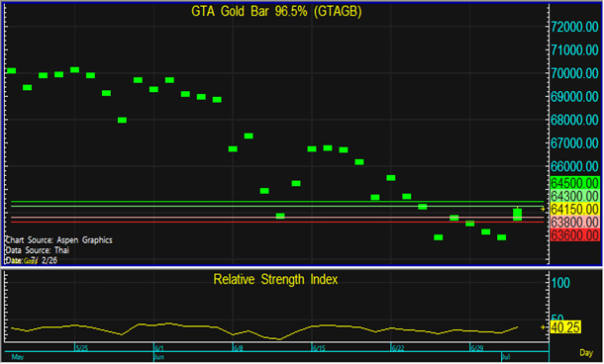Select the 6/1 date marker on timeline
The height and width of the screenshot is (364, 604).
coord(159,348)
